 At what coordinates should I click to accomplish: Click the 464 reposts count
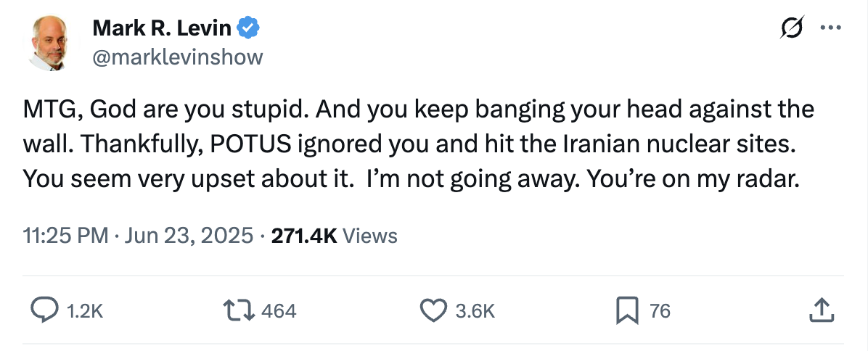click(x=279, y=312)
